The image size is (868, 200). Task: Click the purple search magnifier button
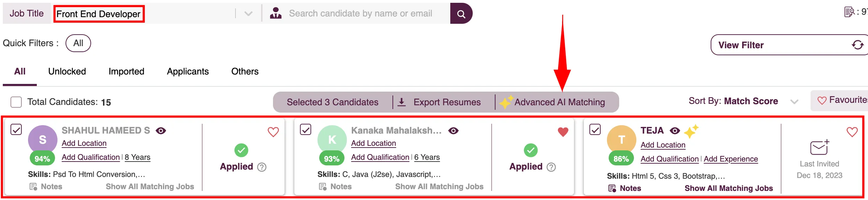coord(461,14)
